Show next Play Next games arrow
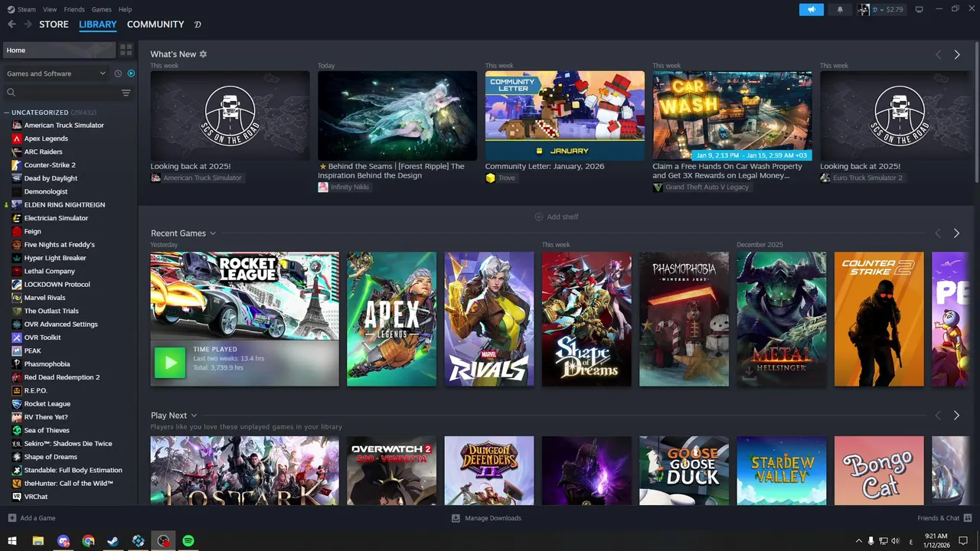 click(x=956, y=415)
